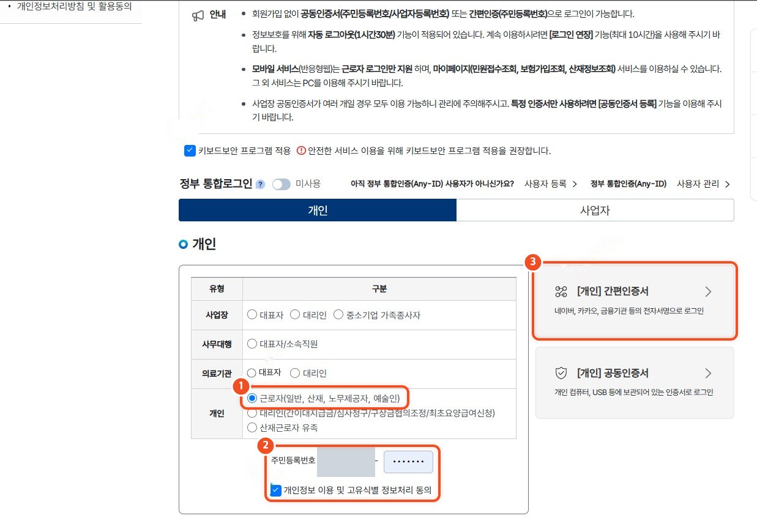
Task: Select 사무대행 대표자/소속직원 radio button
Action: click(252, 344)
